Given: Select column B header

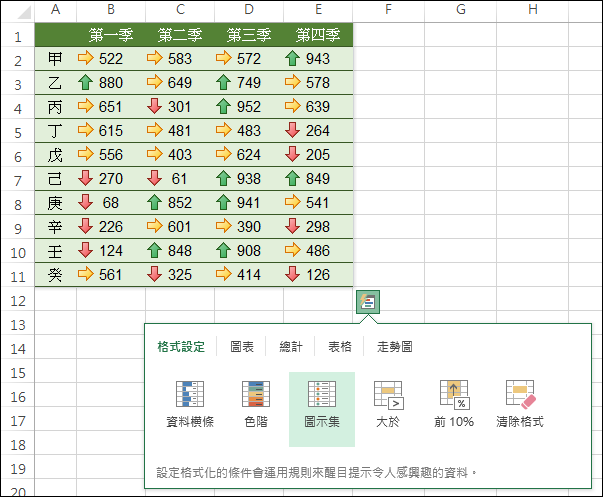Looking at the screenshot, I should [x=111, y=10].
